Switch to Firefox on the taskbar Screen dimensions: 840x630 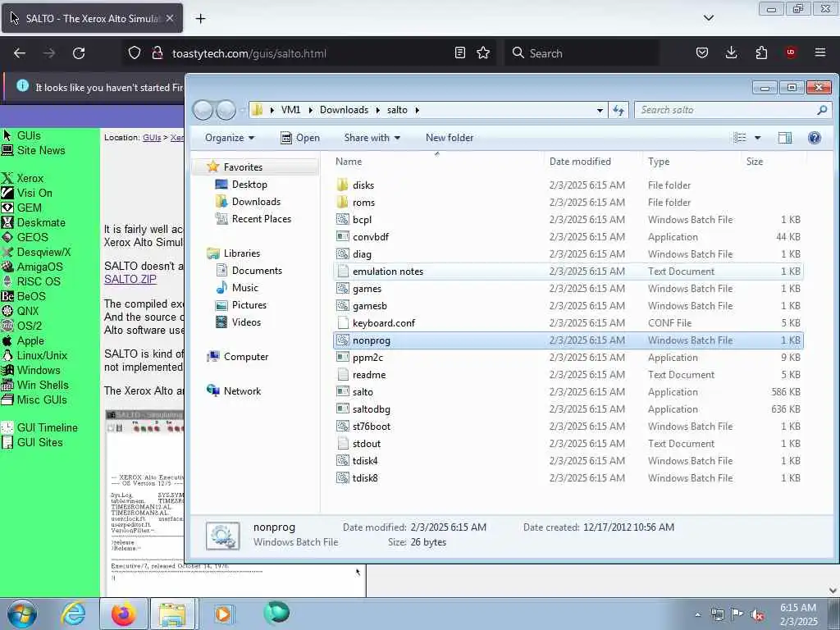(x=123, y=614)
